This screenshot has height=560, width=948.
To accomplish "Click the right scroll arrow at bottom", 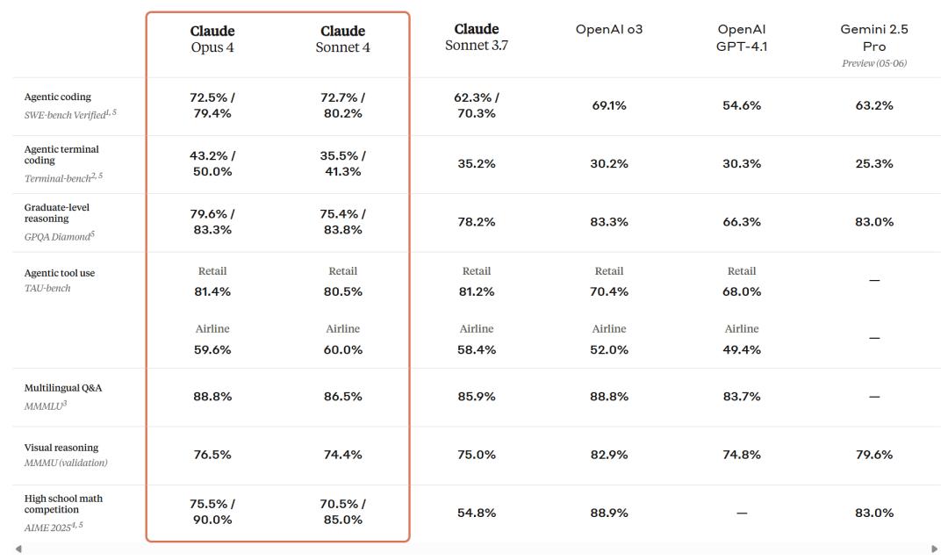I will [x=935, y=549].
